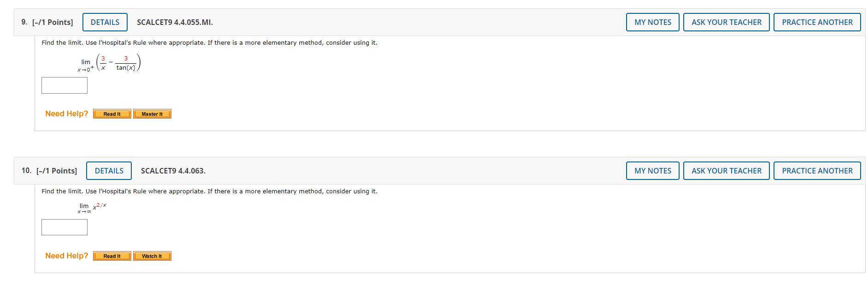Click PRACTICE ANOTHER on question 10
Image resolution: width=868 pixels, height=281 pixels.
[817, 171]
